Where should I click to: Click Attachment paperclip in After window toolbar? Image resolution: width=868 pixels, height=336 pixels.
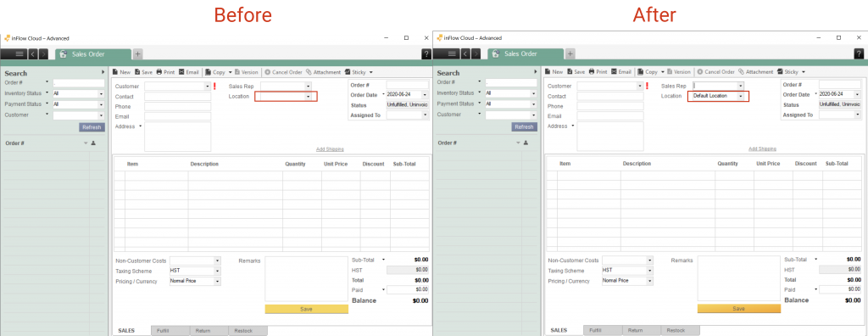pos(741,72)
